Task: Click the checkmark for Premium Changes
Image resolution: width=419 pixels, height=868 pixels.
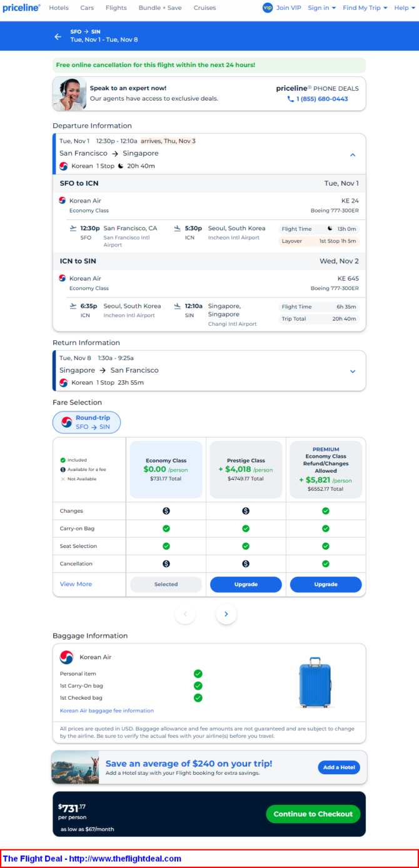Action: coord(326,511)
